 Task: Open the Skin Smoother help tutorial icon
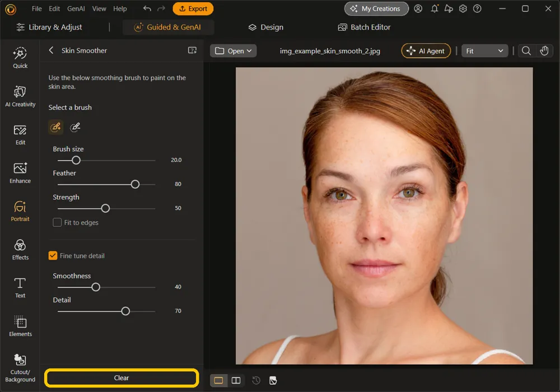192,50
